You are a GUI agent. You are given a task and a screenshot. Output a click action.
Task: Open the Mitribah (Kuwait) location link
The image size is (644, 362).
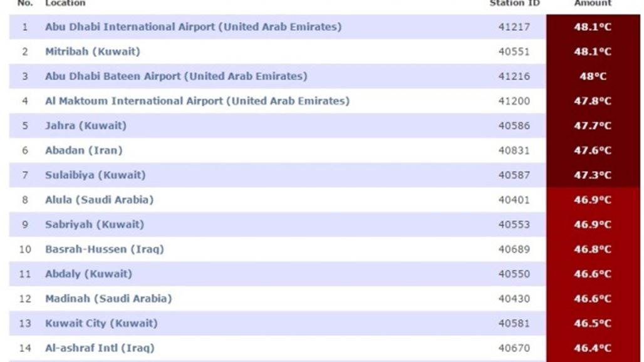click(93, 52)
